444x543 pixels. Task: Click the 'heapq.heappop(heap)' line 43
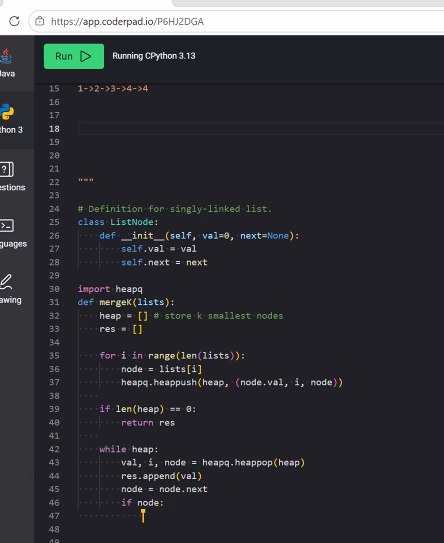[213, 463]
